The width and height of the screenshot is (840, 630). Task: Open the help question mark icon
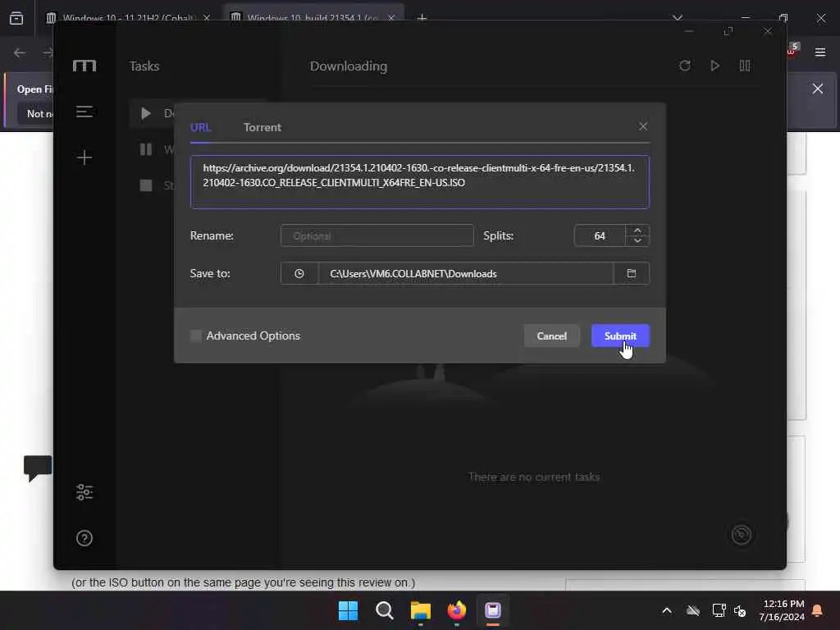click(84, 538)
